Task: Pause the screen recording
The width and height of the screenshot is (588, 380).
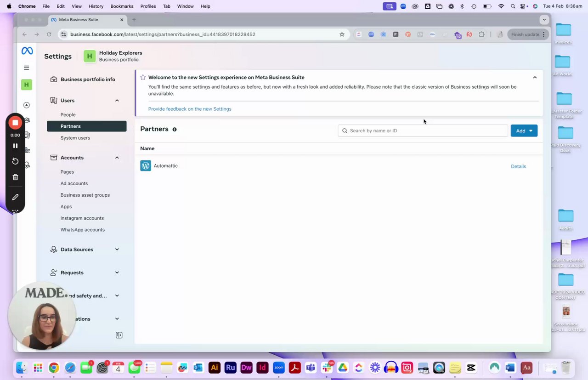Action: coord(15,146)
